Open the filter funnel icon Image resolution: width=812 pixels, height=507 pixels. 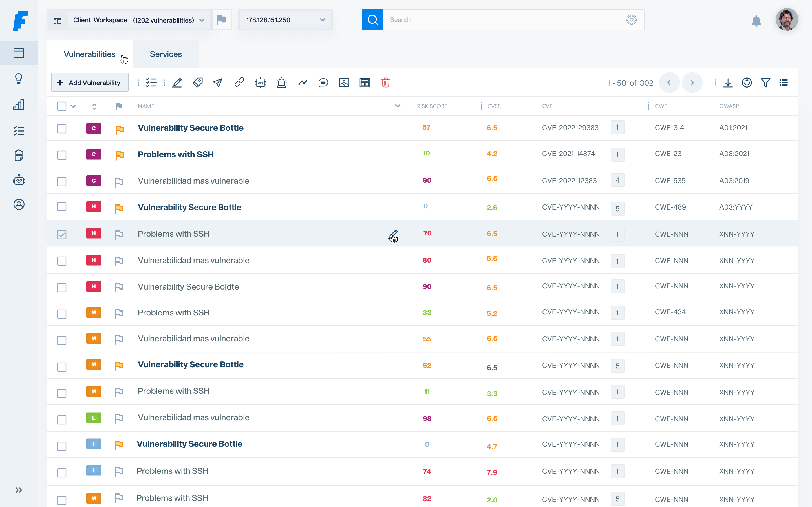(x=765, y=83)
